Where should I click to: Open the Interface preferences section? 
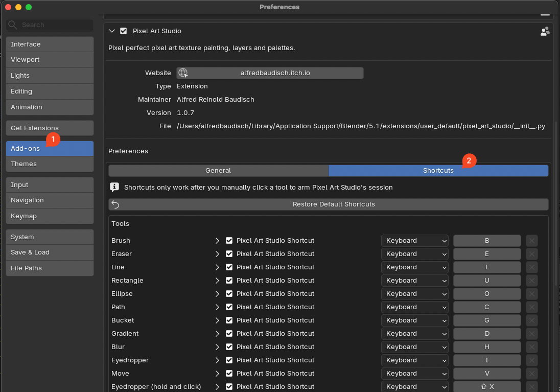(50, 44)
